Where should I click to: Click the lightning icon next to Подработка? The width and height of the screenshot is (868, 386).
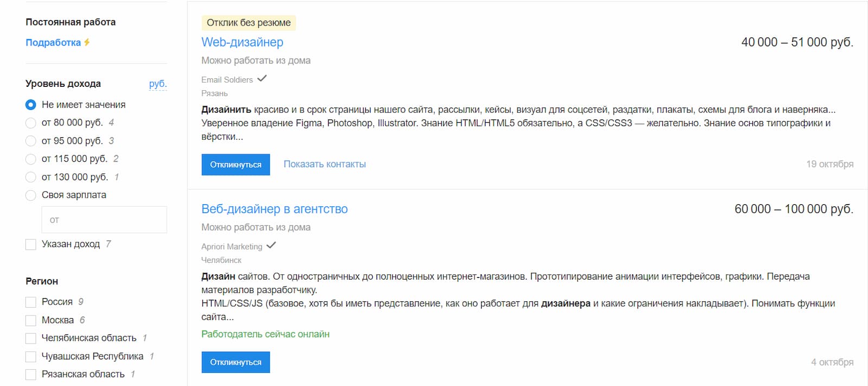[x=87, y=42]
